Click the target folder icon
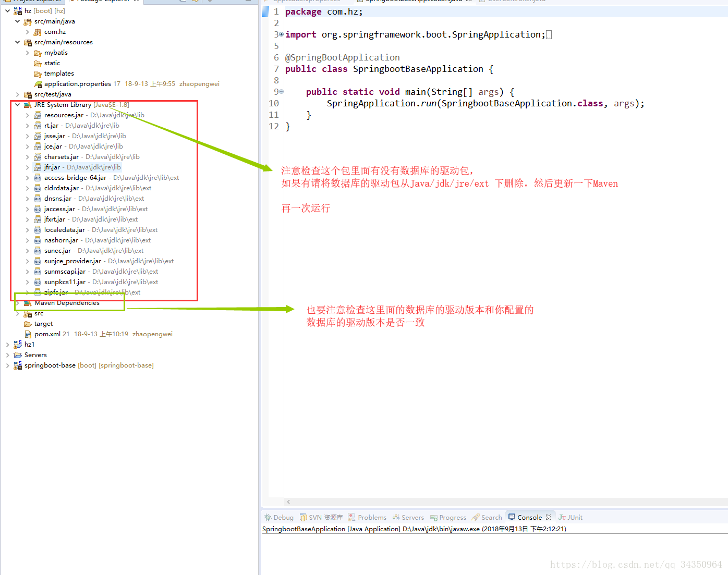 [x=28, y=324]
